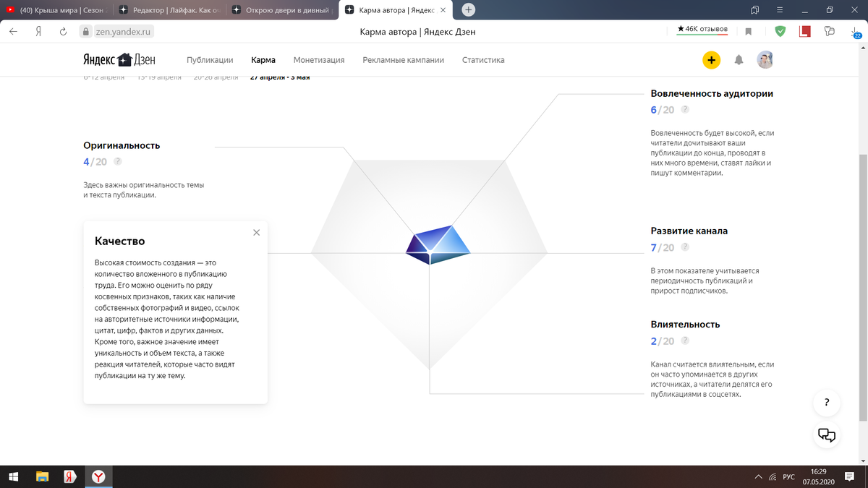The width and height of the screenshot is (868, 488).
Task: Click the 4/20 originality score
Action: click(x=95, y=162)
